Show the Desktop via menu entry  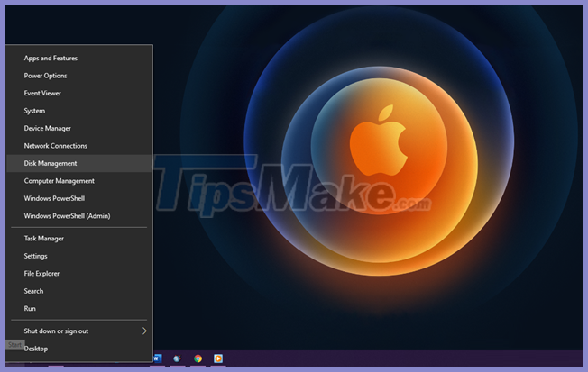[78, 349]
